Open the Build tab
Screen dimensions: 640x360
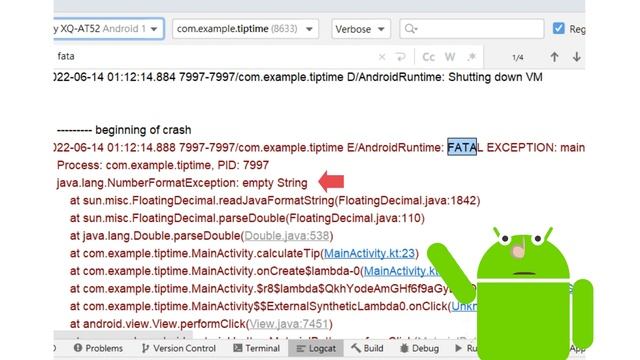367,348
